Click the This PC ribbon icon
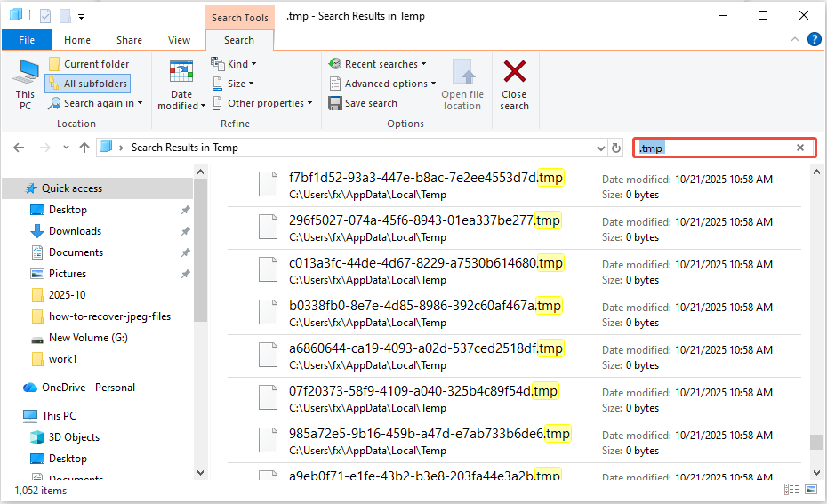Screen dimensions: 827x504 tap(26, 84)
